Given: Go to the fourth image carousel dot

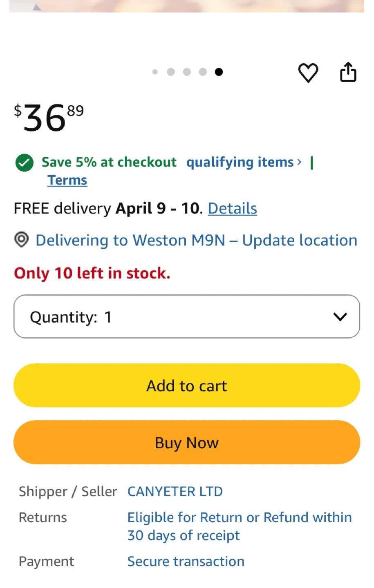Looking at the screenshot, I should coord(203,72).
